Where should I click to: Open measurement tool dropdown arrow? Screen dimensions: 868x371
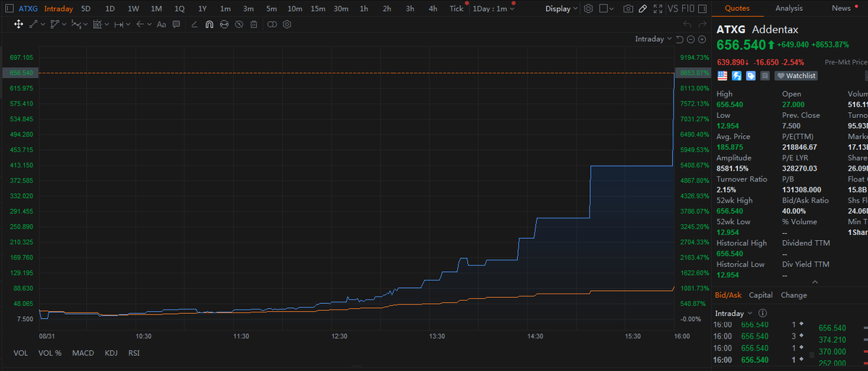click(106, 24)
